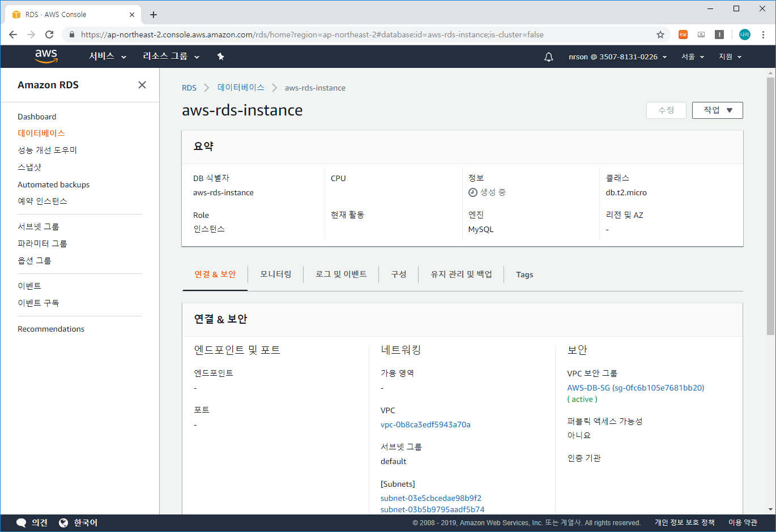The image size is (776, 532).
Task: Click the 데이터베이스 breadcrumb link
Action: (241, 88)
